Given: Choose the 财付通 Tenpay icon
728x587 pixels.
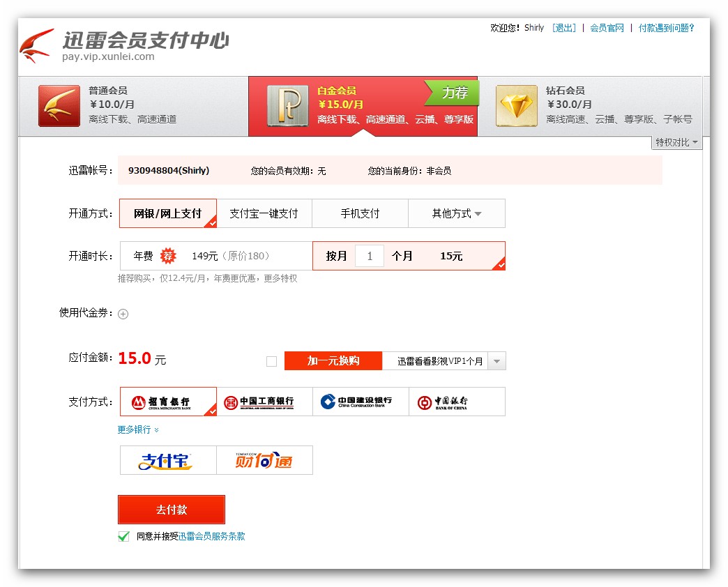Looking at the screenshot, I should click(x=264, y=459).
